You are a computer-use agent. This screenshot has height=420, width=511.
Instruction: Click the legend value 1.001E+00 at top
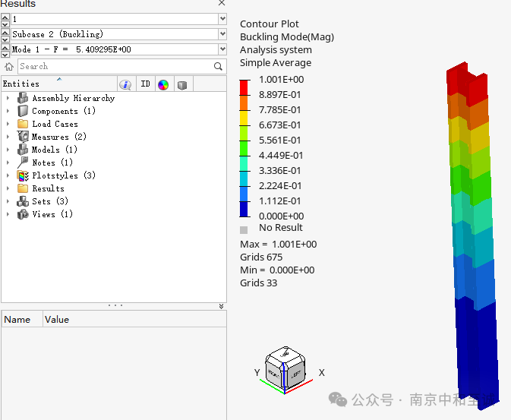coord(282,80)
